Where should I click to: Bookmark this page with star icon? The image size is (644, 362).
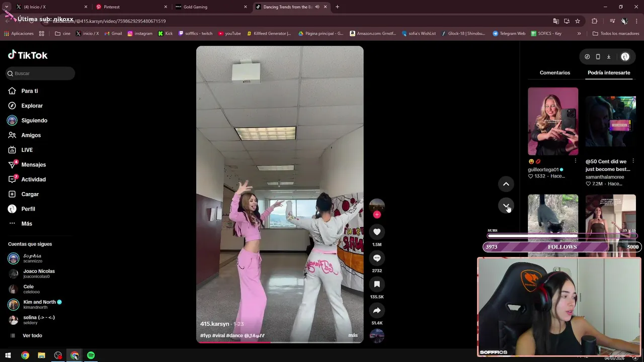pyautogui.click(x=578, y=21)
